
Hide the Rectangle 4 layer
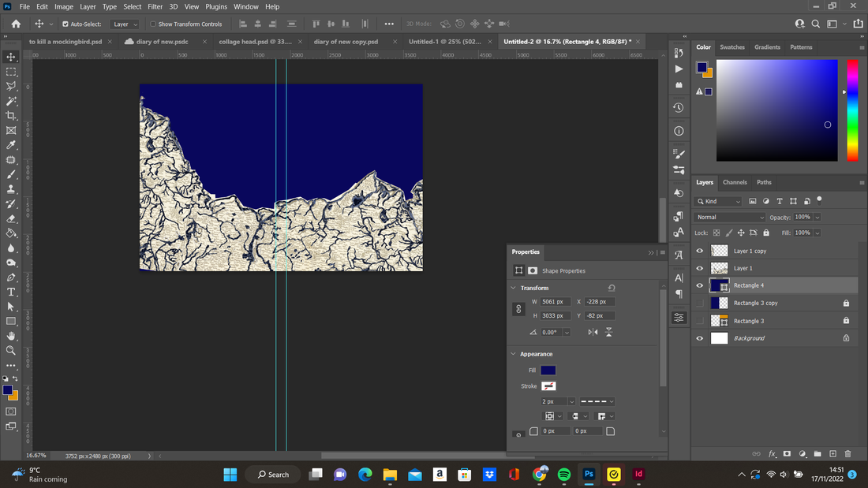tap(700, 285)
